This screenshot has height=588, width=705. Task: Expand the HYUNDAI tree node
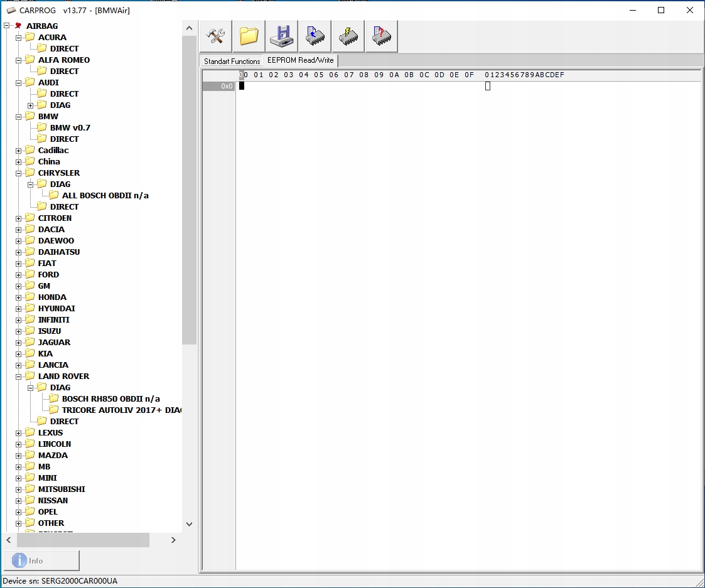(18, 309)
